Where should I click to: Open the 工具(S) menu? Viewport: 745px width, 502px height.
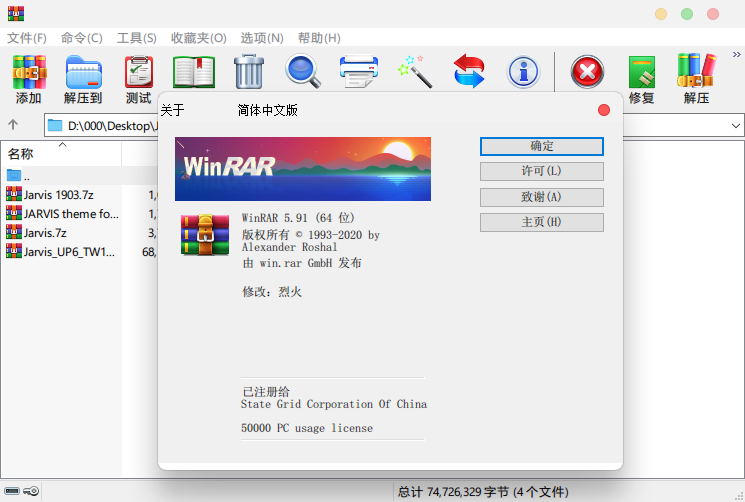click(x=137, y=38)
